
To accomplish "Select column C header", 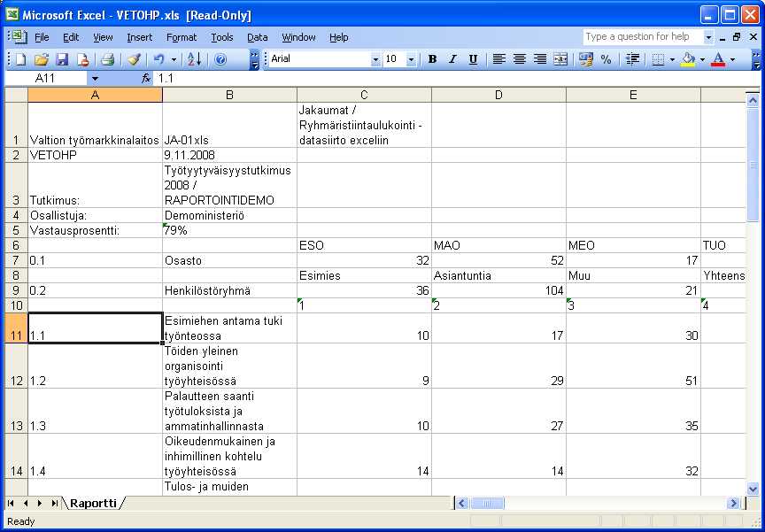I will click(x=364, y=95).
